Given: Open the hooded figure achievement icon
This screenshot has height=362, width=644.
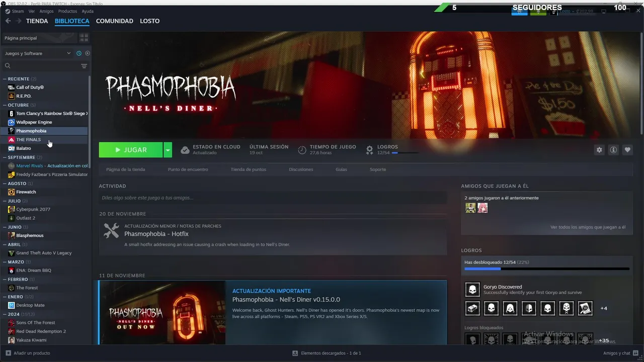Looking at the screenshot, I should tap(510, 308).
